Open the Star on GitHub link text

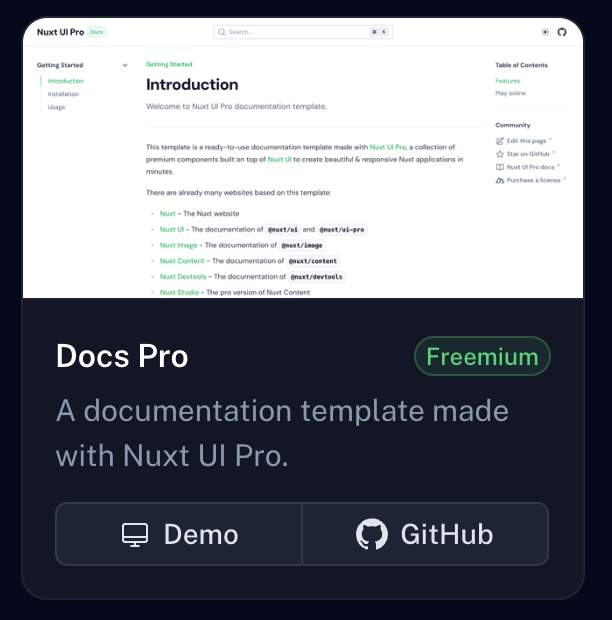(528, 154)
